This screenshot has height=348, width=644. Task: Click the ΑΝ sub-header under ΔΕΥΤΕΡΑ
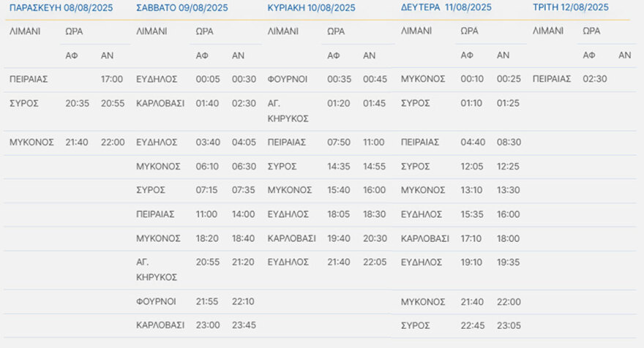click(503, 56)
